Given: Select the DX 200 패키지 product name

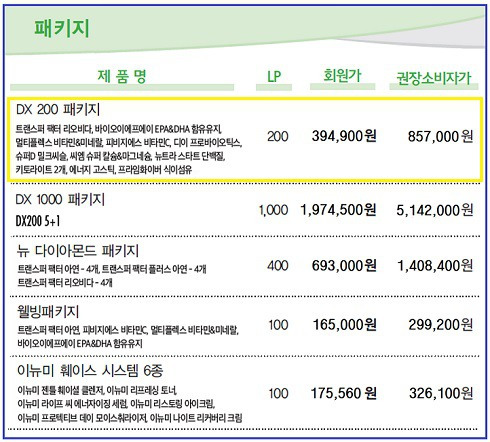Looking at the screenshot, I should [58, 109].
